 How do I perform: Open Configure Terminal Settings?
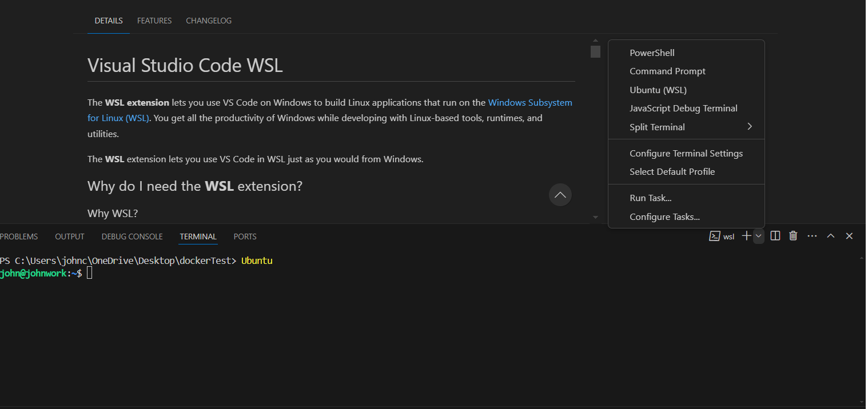coord(686,154)
